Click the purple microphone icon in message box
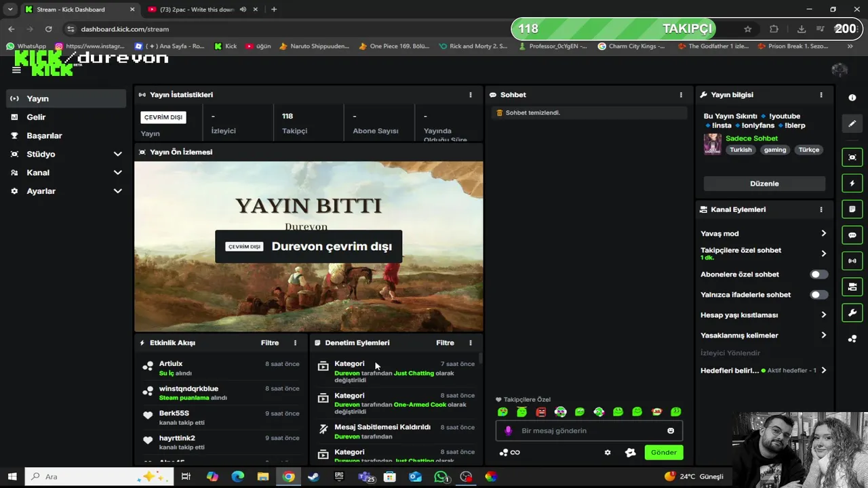The width and height of the screenshot is (868, 488). pos(508,430)
